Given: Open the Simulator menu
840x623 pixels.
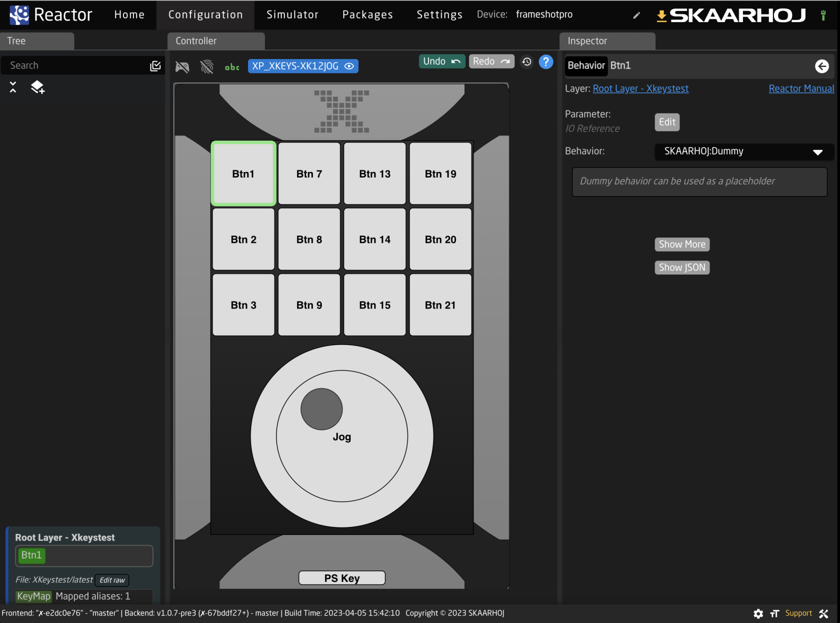Looking at the screenshot, I should [x=292, y=14].
